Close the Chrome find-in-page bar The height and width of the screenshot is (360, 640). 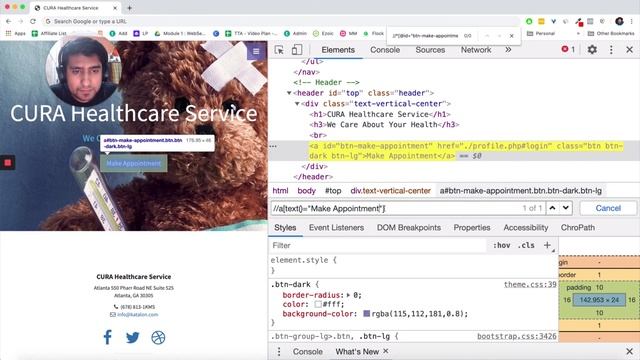pos(511,36)
